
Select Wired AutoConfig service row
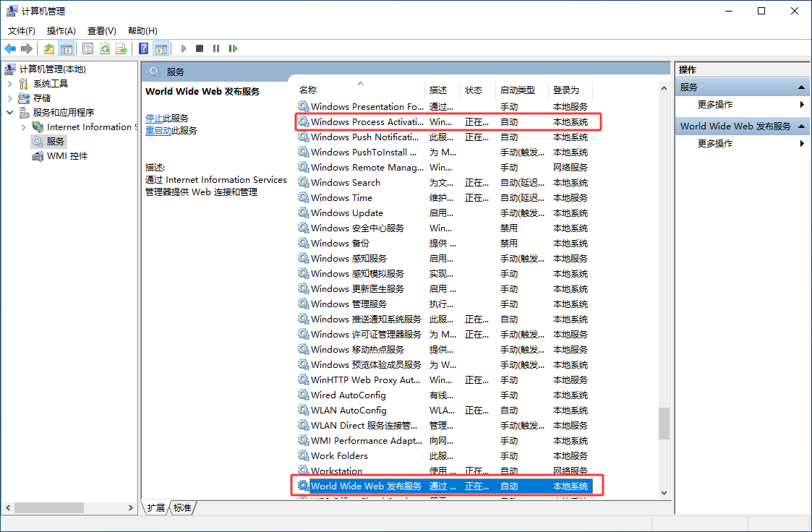point(444,395)
